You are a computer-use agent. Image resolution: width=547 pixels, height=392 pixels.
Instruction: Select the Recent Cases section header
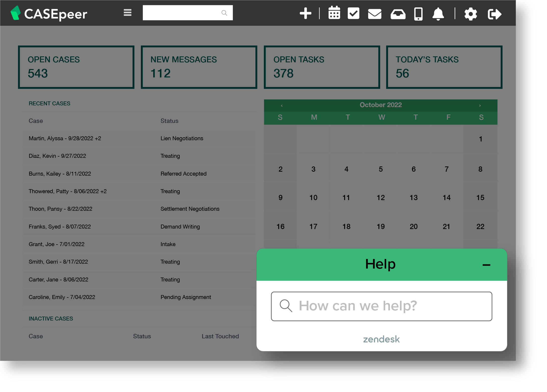(x=49, y=103)
